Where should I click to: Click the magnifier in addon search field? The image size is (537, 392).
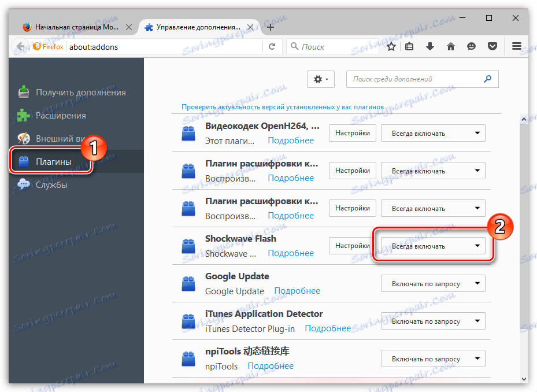tap(487, 79)
